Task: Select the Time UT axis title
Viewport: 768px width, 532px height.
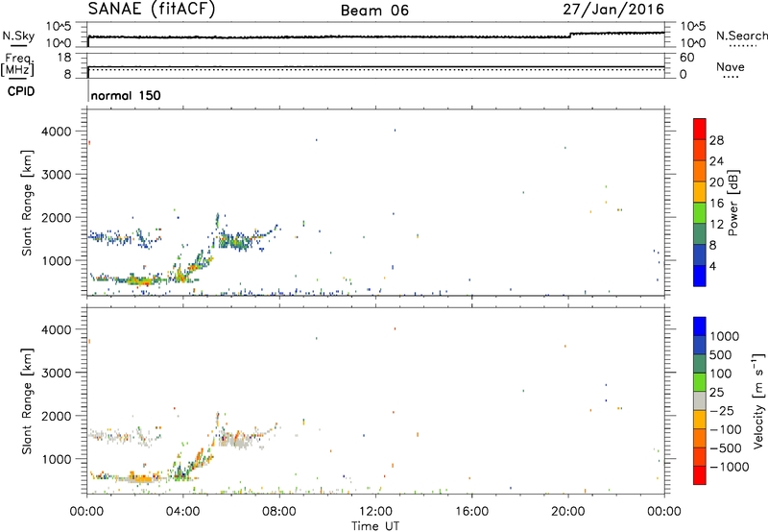Action: pyautogui.click(x=375, y=526)
